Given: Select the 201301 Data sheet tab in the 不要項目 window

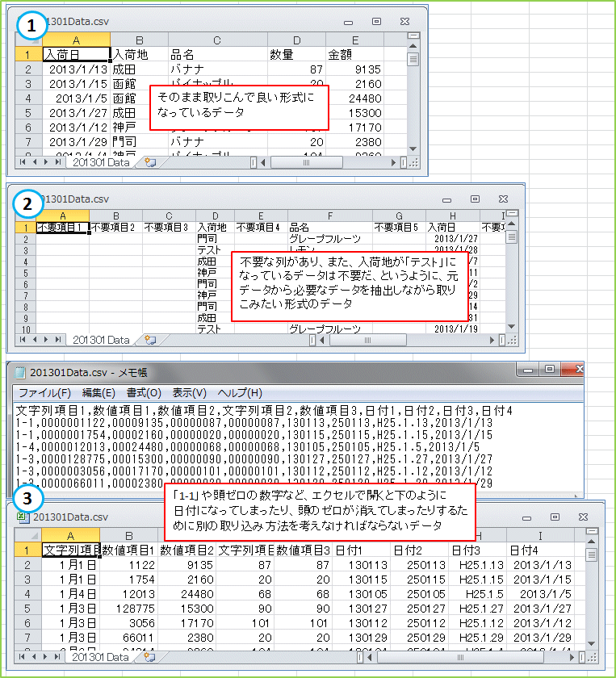Looking at the screenshot, I should pos(101,341).
